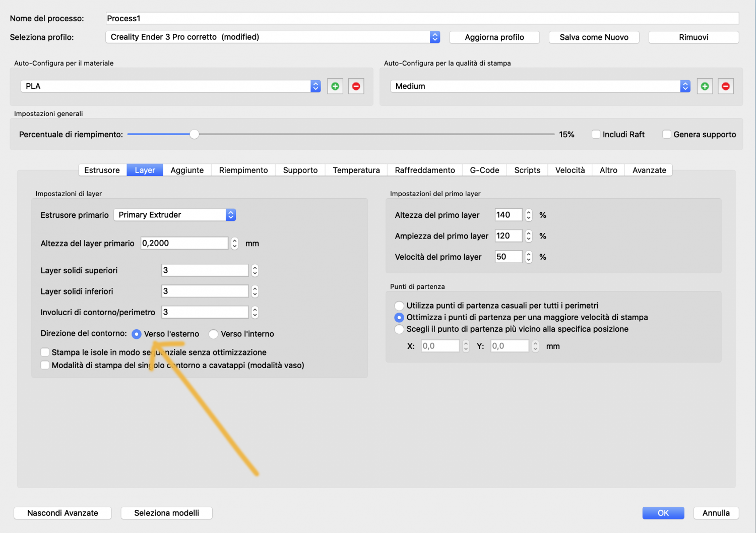Open the Temperatura tab
Screen dimensions: 756x533
pos(356,170)
